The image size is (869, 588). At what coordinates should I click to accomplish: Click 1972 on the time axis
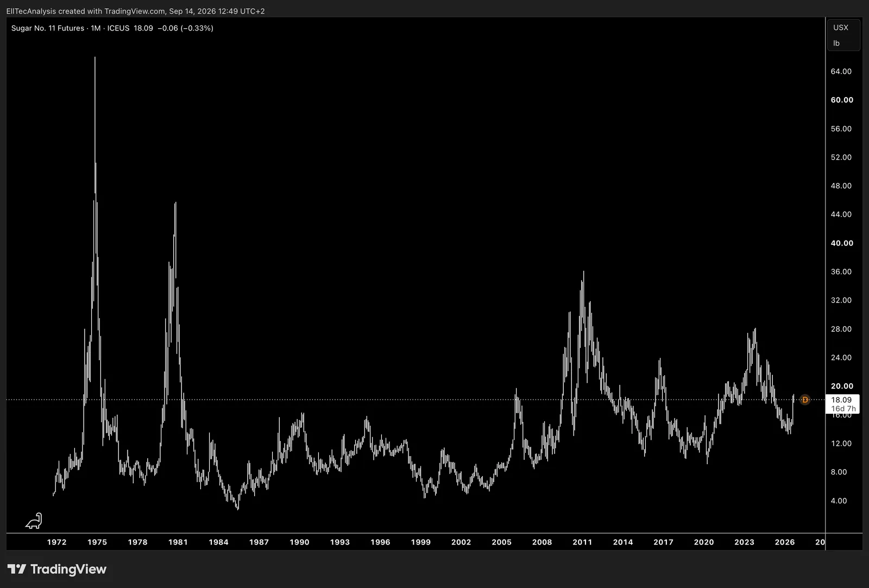point(56,542)
